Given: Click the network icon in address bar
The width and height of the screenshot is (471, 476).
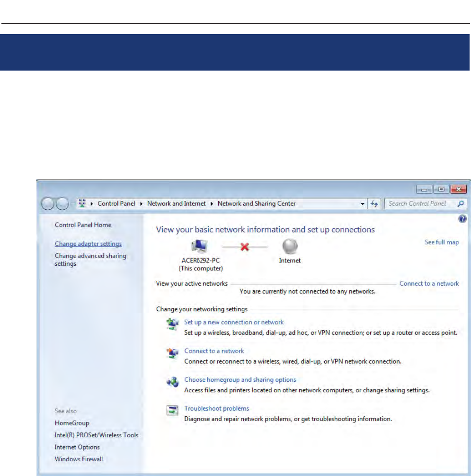Looking at the screenshot, I should point(82,203).
